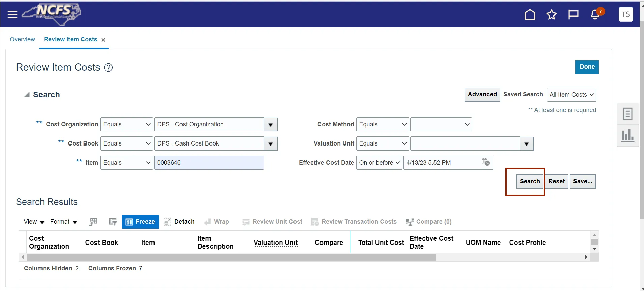
Task: Click the help question mark icon
Action: coord(108,68)
